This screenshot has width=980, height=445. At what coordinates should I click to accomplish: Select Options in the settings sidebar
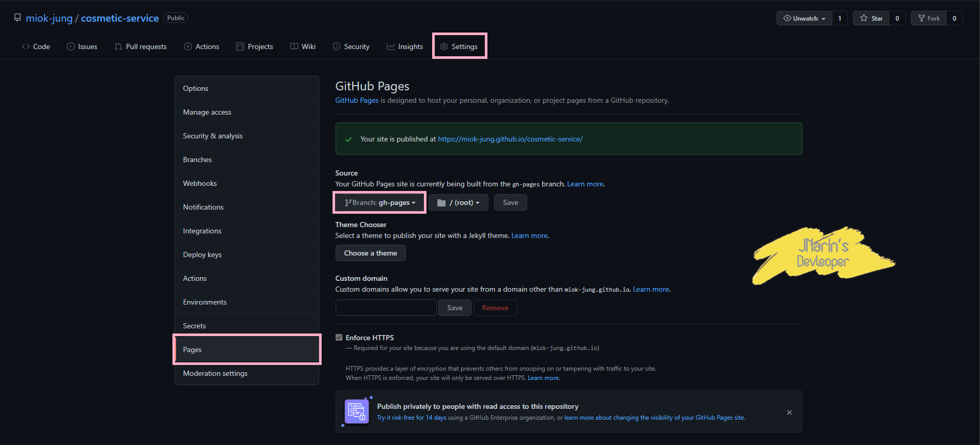pos(247,88)
